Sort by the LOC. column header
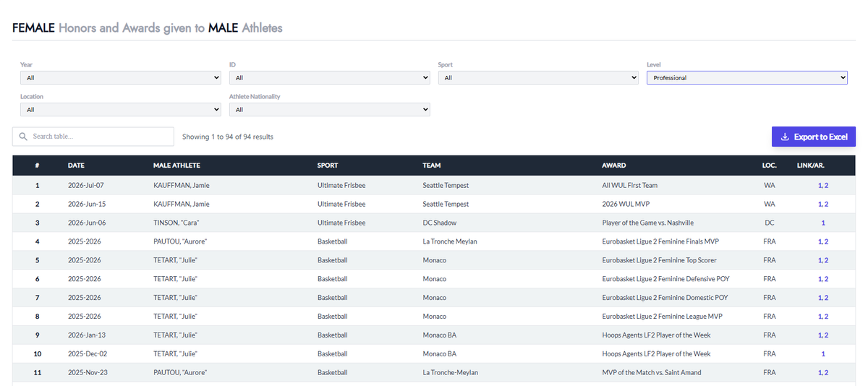Viewport: 868px width, 386px height. [x=770, y=166]
